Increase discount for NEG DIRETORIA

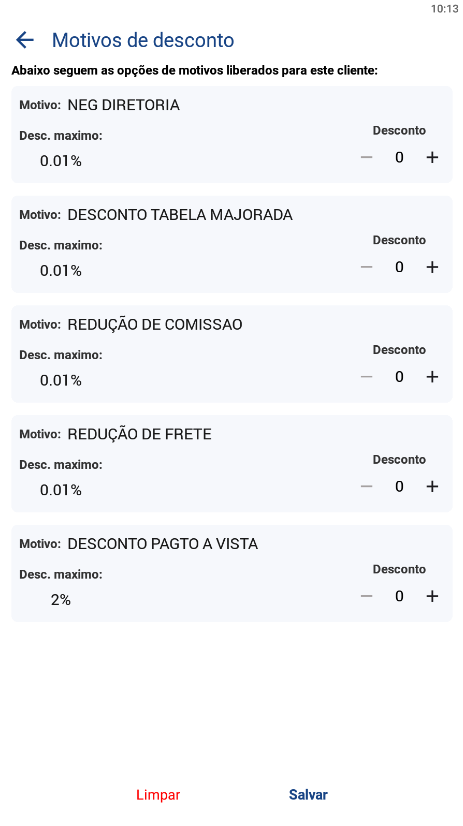pos(432,158)
